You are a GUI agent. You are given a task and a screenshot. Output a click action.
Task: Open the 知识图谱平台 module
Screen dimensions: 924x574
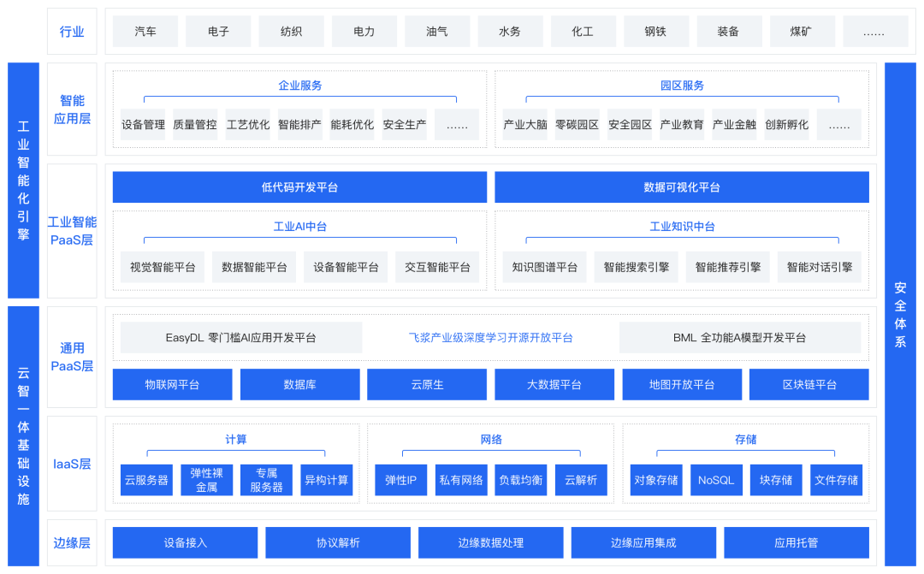tap(542, 266)
